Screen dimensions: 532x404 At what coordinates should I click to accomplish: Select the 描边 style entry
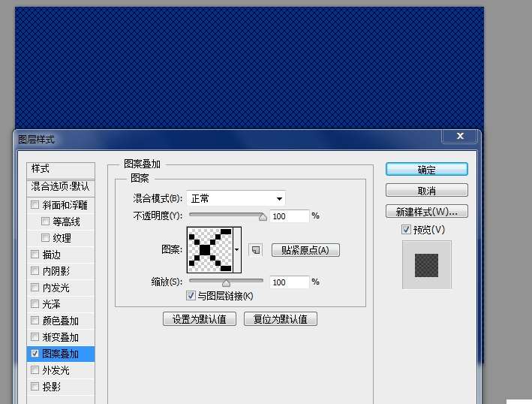click(x=52, y=255)
